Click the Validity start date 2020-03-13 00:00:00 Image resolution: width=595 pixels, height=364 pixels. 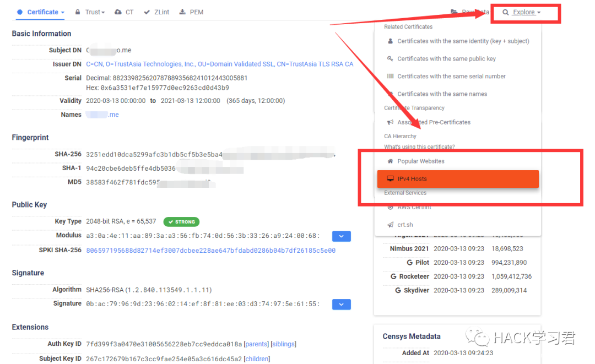(116, 101)
